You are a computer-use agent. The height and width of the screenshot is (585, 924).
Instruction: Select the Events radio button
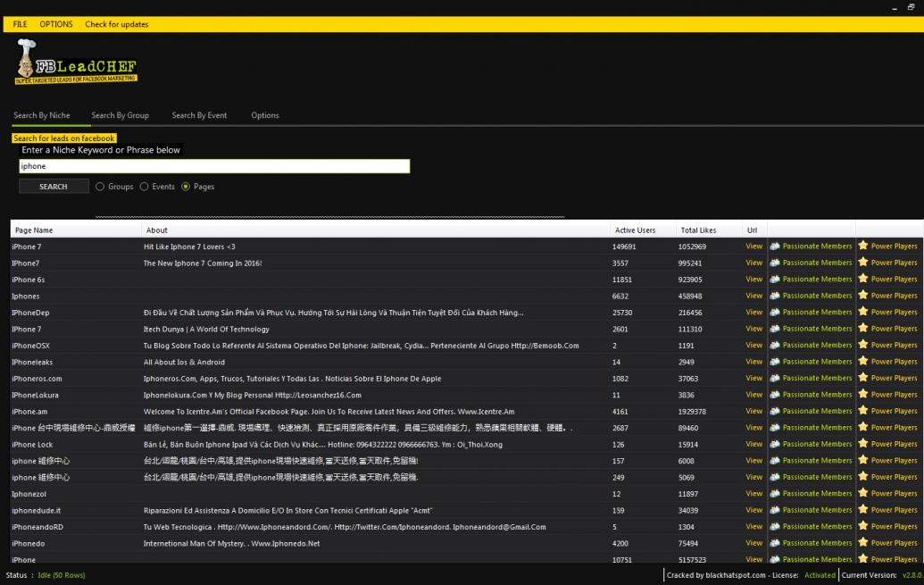pyautogui.click(x=145, y=187)
